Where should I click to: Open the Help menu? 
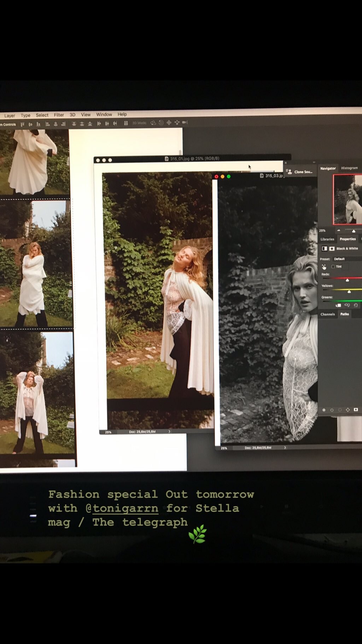(122, 114)
